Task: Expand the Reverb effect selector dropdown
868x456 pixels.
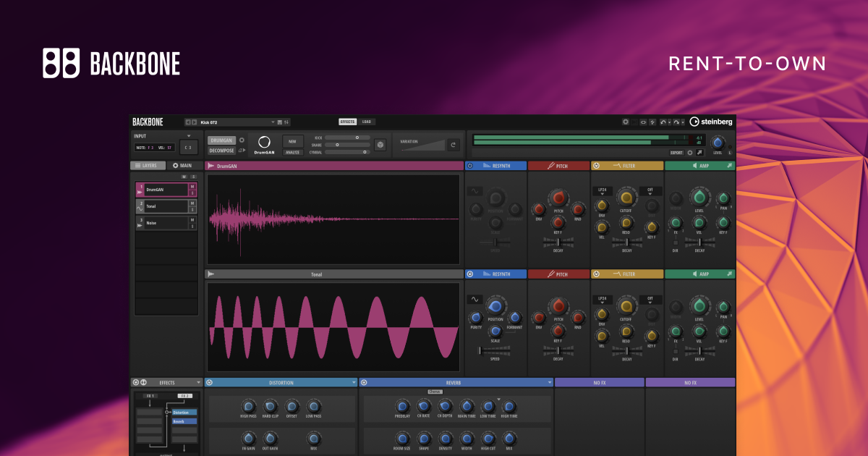Action: point(550,382)
